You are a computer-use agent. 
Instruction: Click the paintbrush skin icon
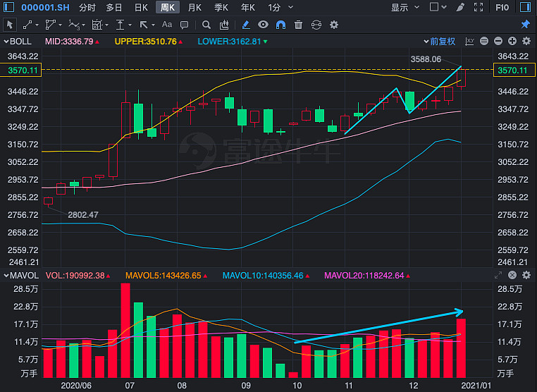pyautogui.click(x=460, y=7)
